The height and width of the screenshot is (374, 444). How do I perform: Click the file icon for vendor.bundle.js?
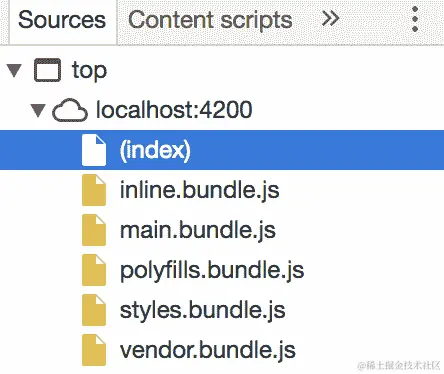94,350
